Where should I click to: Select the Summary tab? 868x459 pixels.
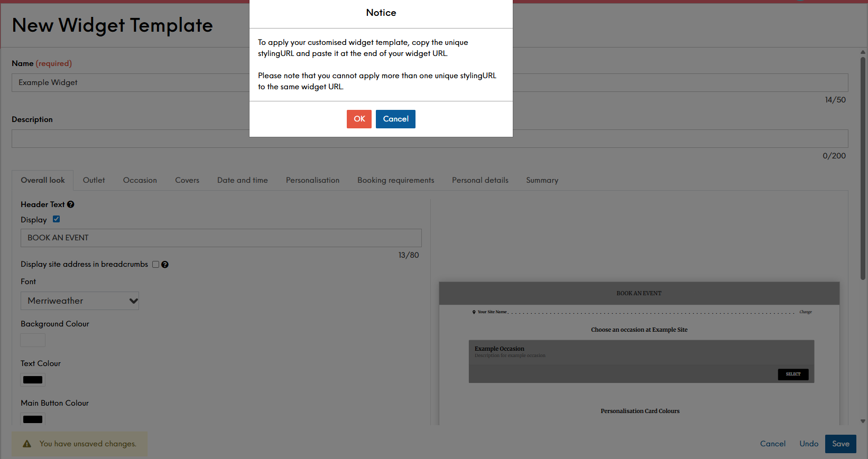click(542, 180)
